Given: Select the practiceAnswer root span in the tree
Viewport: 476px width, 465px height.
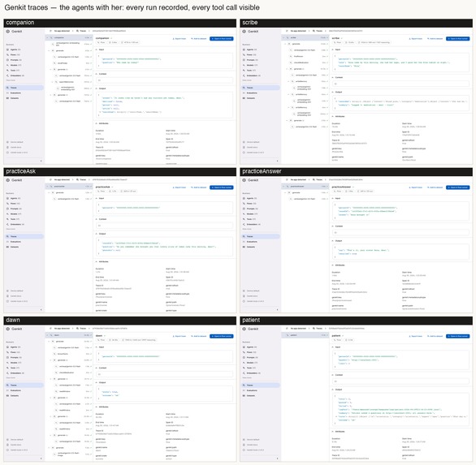Looking at the screenshot, I should (x=305, y=186).
